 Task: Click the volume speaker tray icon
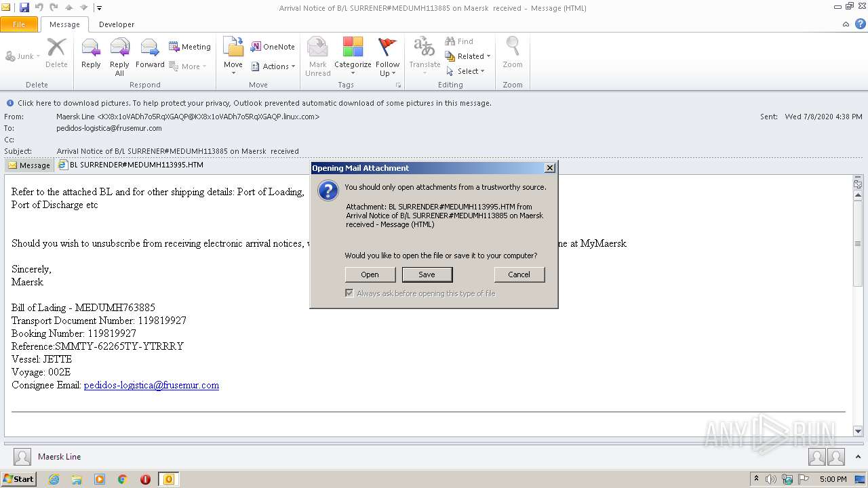click(771, 479)
